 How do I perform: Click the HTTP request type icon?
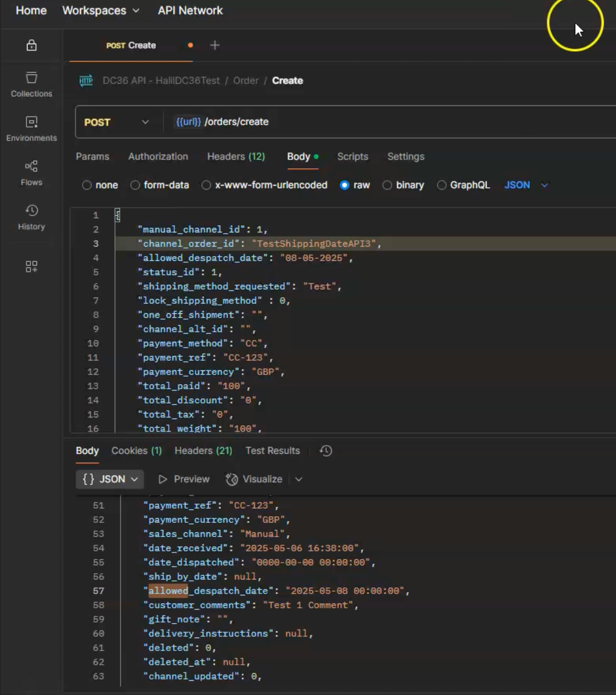(86, 81)
